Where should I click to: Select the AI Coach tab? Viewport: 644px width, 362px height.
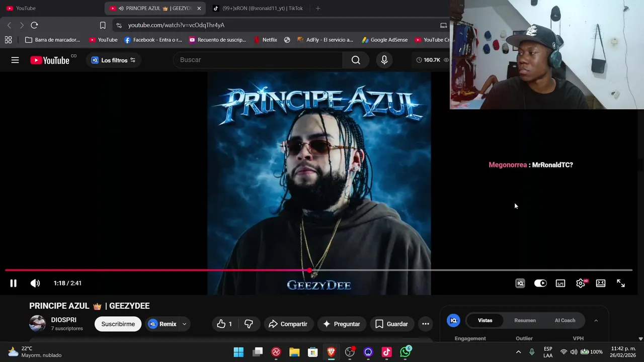tap(565, 320)
